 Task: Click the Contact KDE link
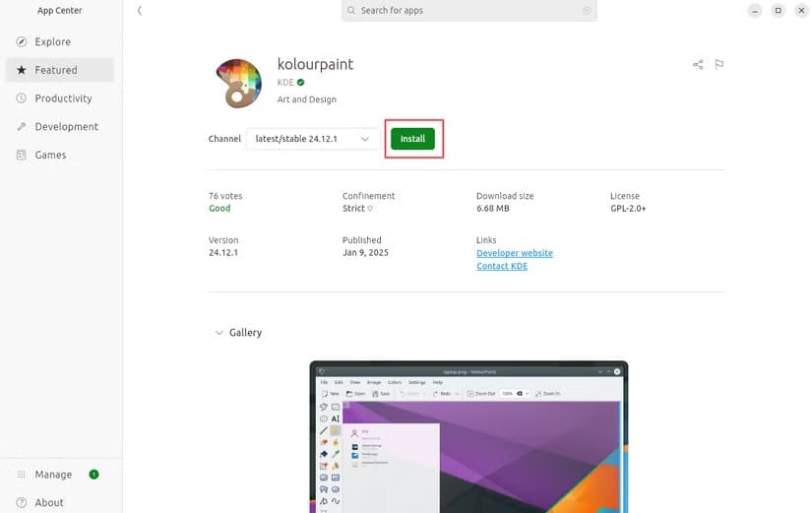point(501,266)
